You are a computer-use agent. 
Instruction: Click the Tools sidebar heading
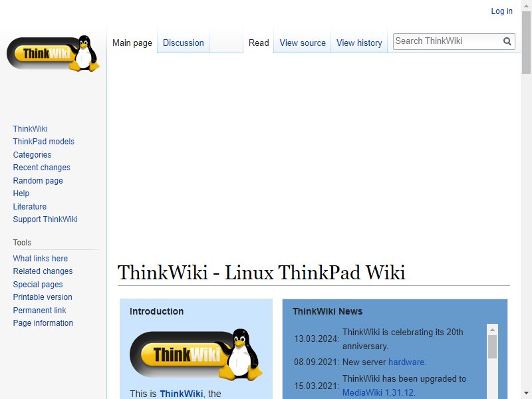pos(22,243)
